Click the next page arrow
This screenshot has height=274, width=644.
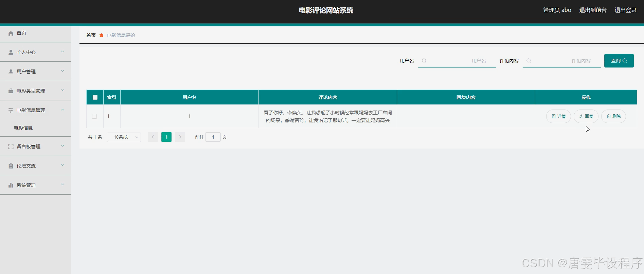pos(180,137)
